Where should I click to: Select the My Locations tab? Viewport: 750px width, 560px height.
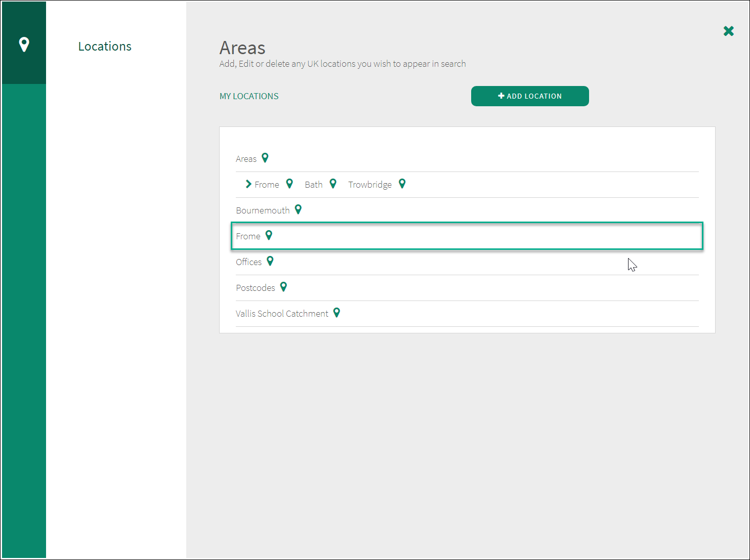(249, 96)
